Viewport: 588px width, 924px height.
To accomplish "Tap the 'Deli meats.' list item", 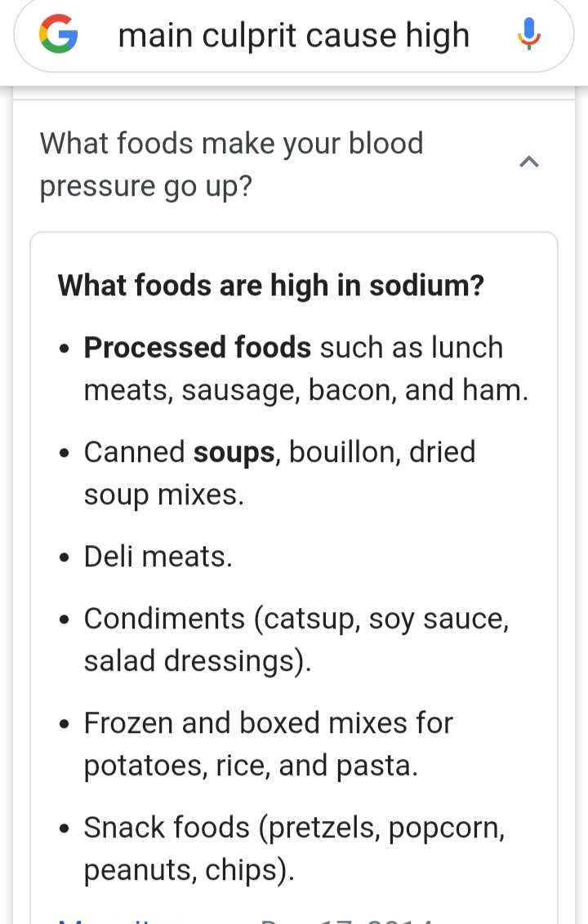I will (158, 557).
